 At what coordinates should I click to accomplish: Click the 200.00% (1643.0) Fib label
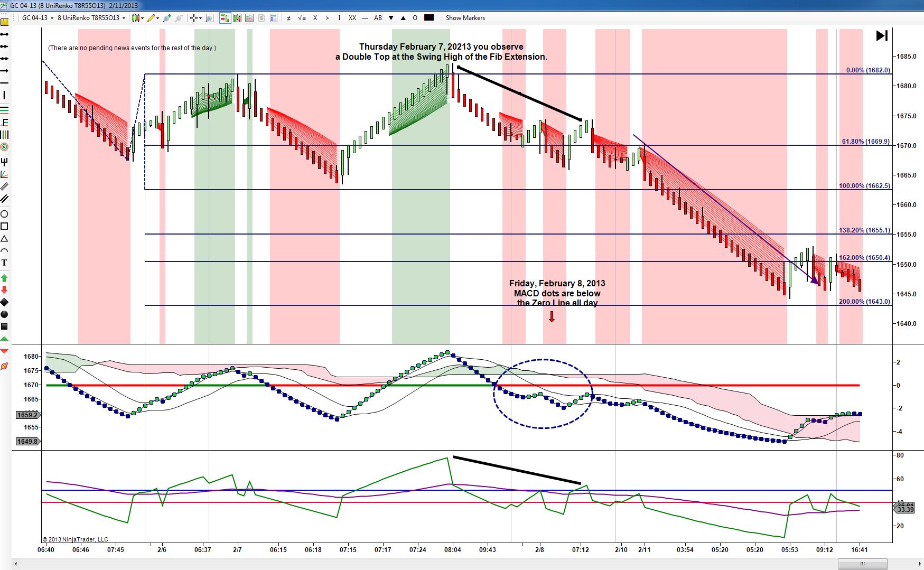pyautogui.click(x=864, y=302)
